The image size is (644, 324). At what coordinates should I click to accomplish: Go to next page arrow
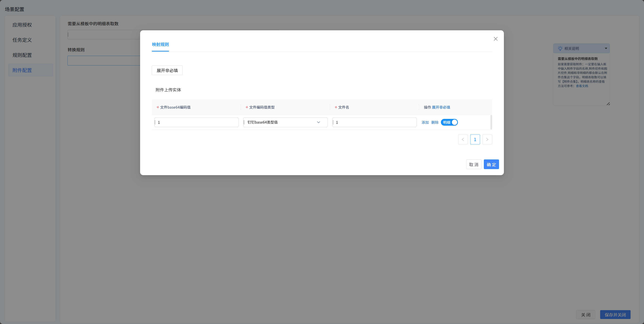pos(487,139)
